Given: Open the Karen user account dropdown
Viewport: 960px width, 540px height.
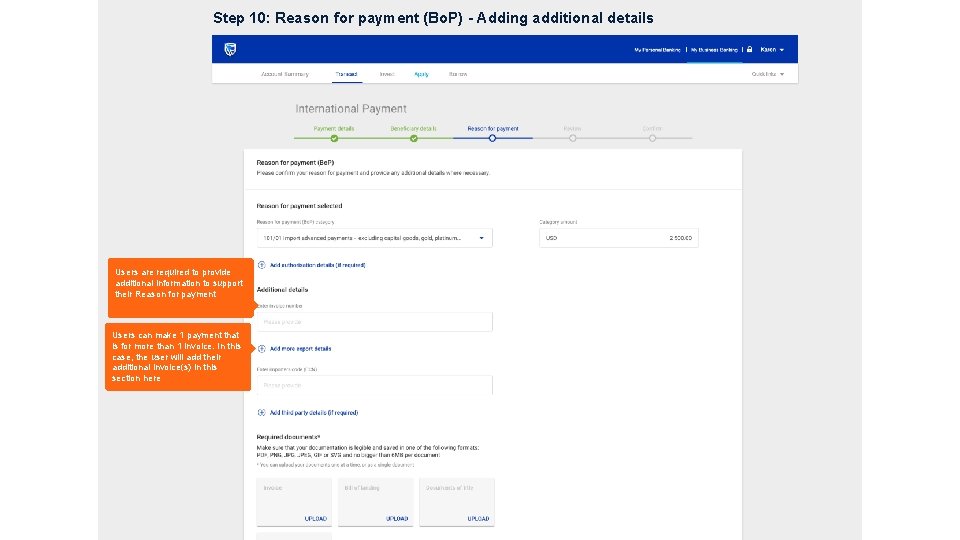Looking at the screenshot, I should [772, 50].
